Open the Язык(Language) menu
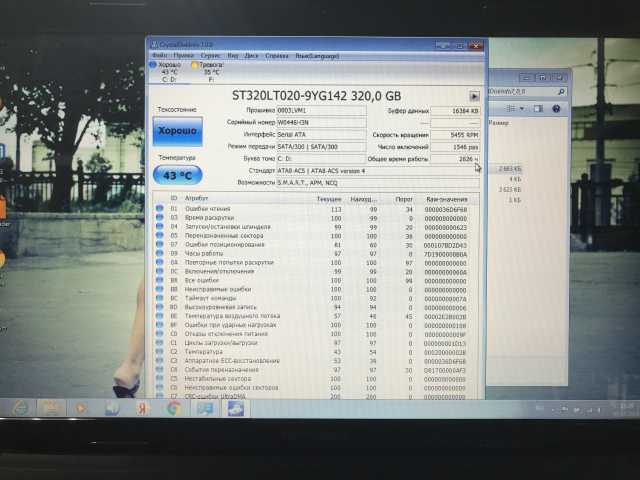 tap(317, 56)
